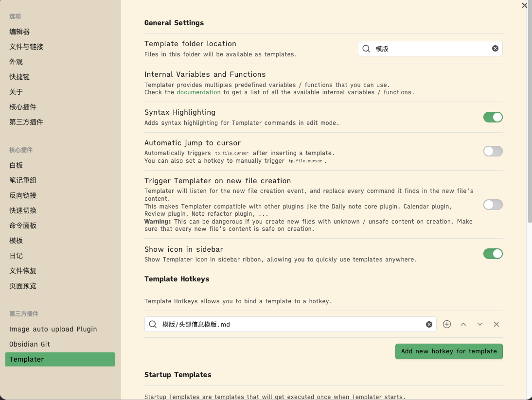The width and height of the screenshot is (532, 400).
Task: Click the Template Hotkeys heading
Action: pos(177,279)
